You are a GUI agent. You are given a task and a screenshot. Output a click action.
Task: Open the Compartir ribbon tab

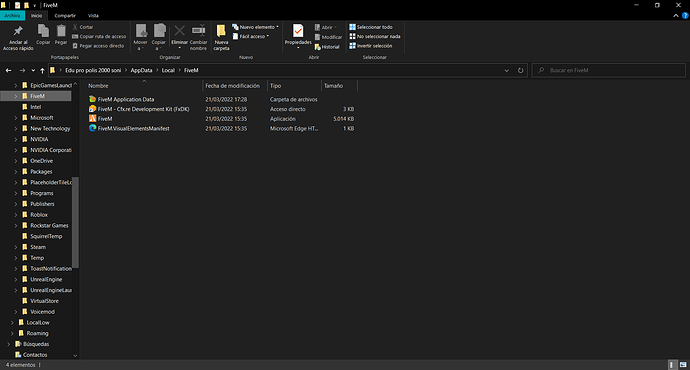[65, 15]
